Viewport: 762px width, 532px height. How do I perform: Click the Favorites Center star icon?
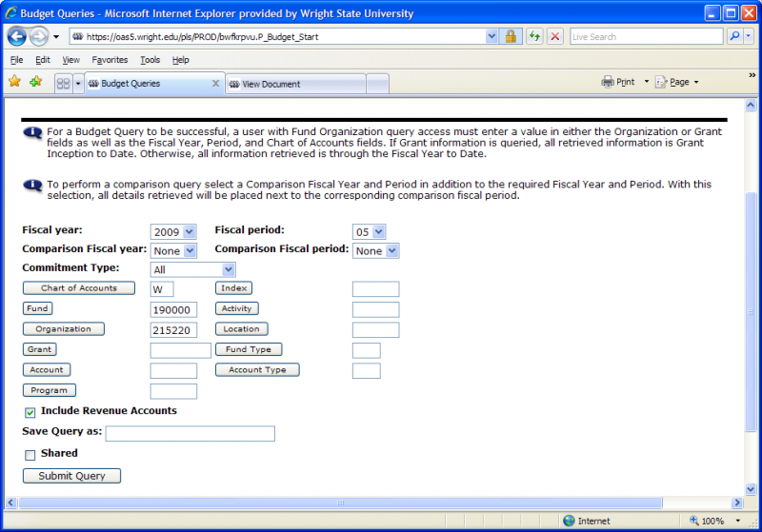[x=15, y=82]
